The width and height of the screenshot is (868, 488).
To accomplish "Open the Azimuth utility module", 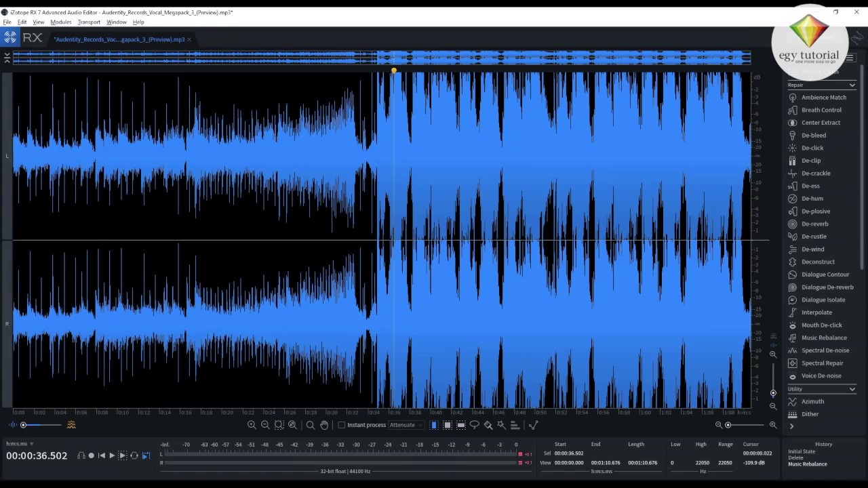I will 806,401.
